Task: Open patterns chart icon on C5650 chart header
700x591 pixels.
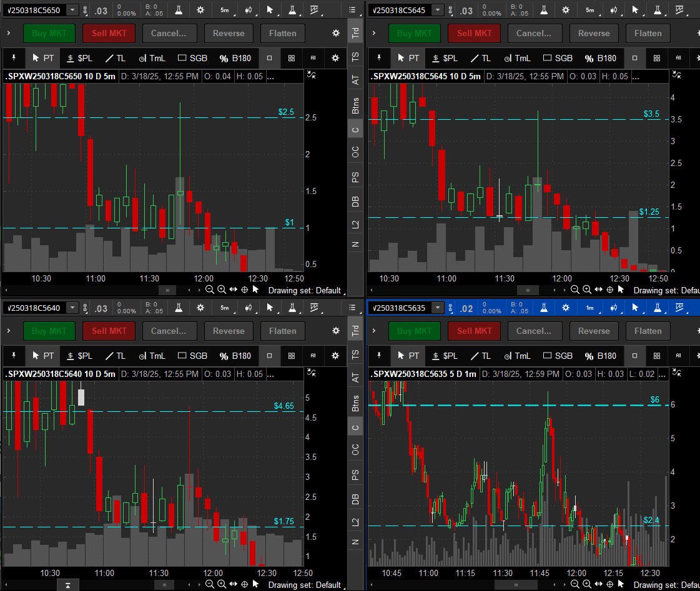Action: tap(314, 10)
